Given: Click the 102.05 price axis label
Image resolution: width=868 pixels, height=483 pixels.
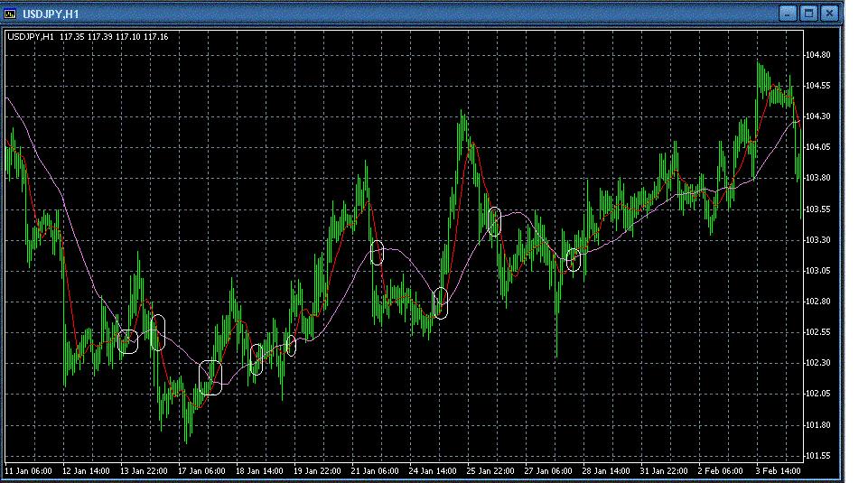Looking at the screenshot, I should coord(817,394).
